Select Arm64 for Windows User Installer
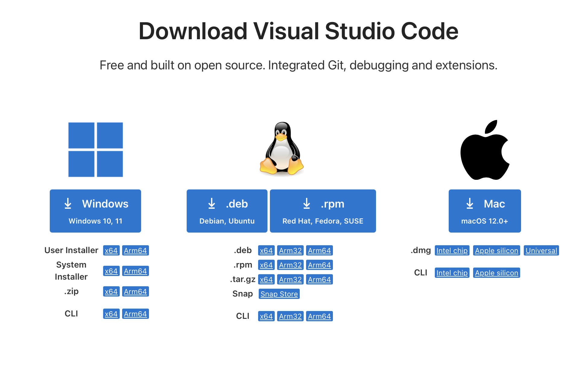588x365 pixels. 135,250
